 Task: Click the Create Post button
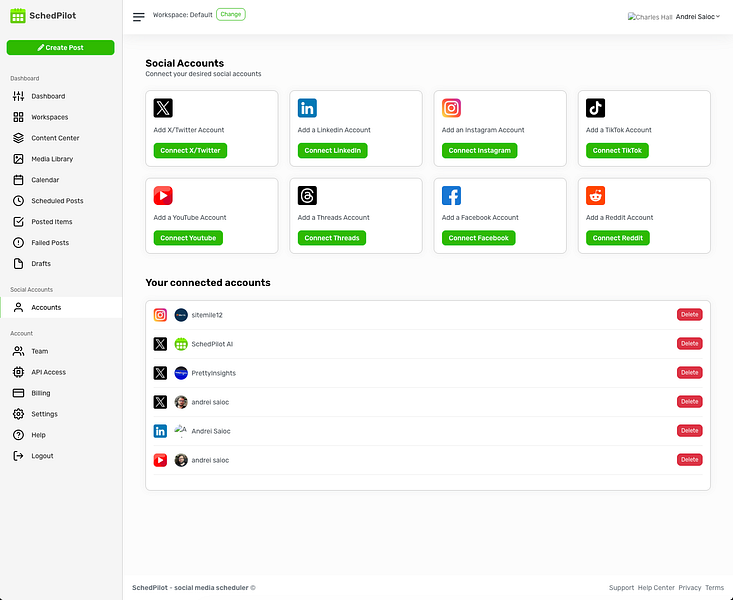(60, 47)
